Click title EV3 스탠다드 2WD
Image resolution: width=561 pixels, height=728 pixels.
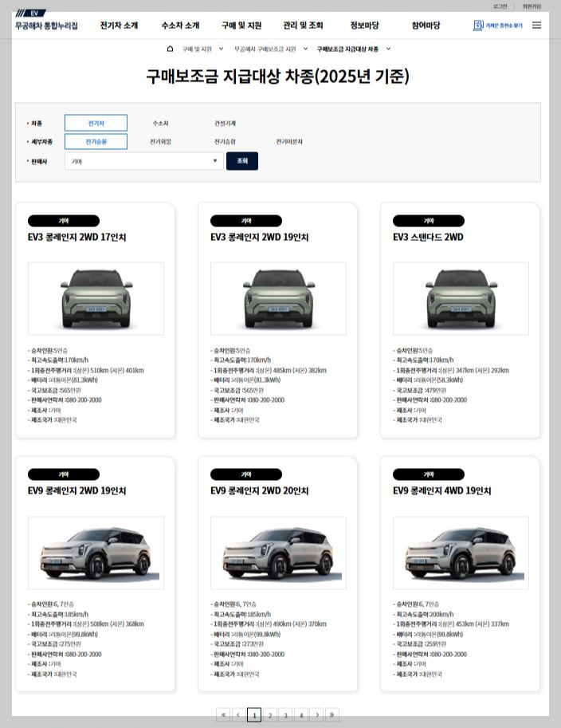[428, 237]
